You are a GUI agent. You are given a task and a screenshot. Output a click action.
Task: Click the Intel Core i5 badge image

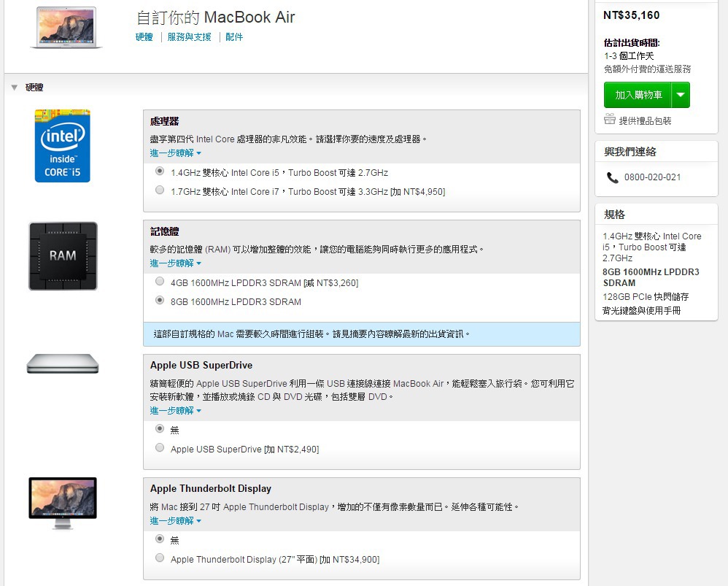(x=62, y=146)
